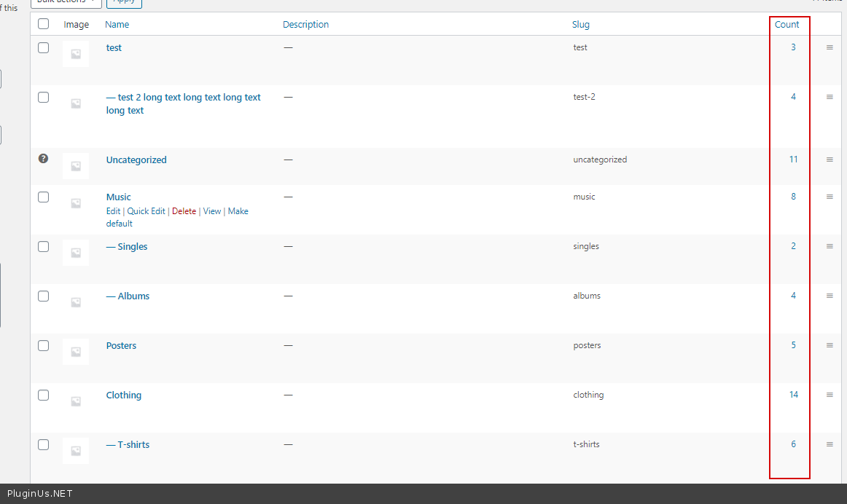
Task: Click the red Delete link under Music
Action: [x=184, y=211]
